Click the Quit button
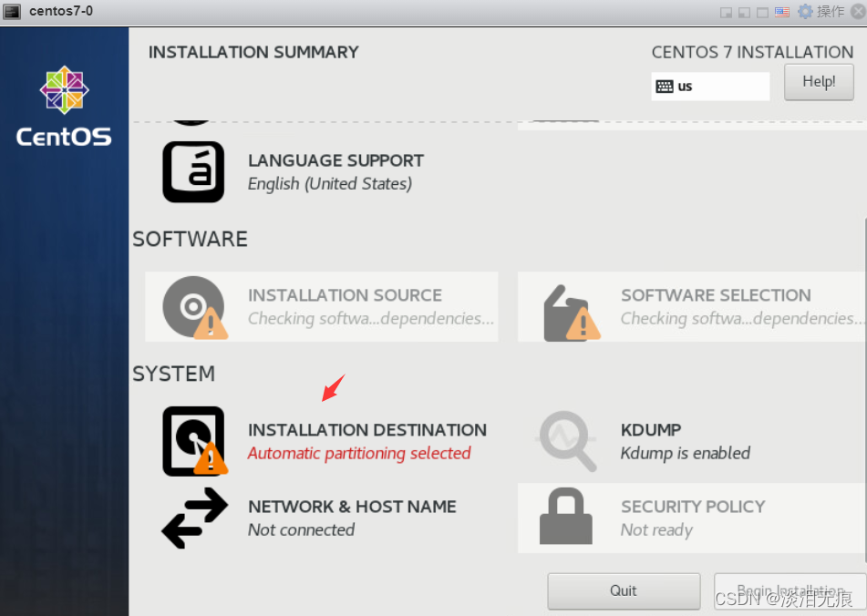The height and width of the screenshot is (616, 867). pyautogui.click(x=624, y=591)
